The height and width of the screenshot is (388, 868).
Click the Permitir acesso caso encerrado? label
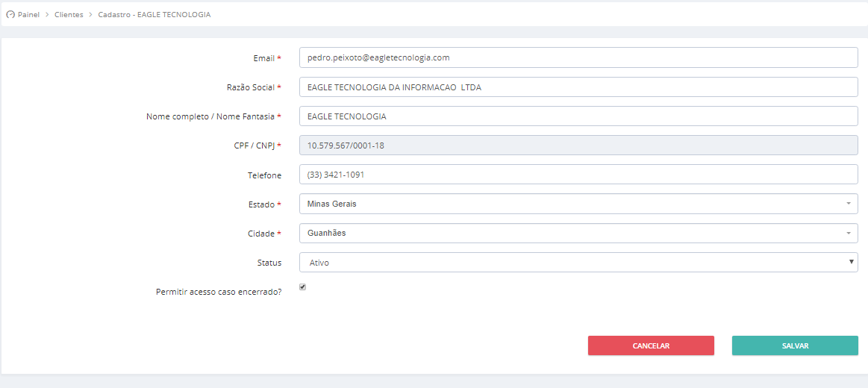(219, 292)
